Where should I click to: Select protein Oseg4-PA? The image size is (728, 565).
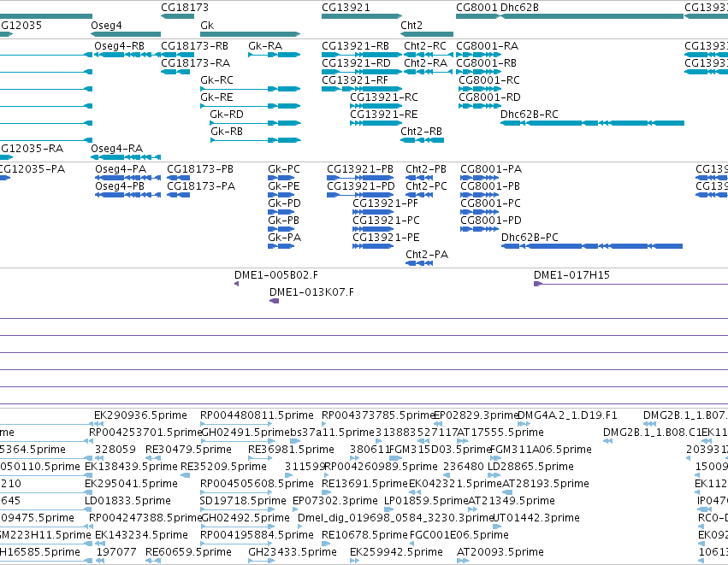121,169
